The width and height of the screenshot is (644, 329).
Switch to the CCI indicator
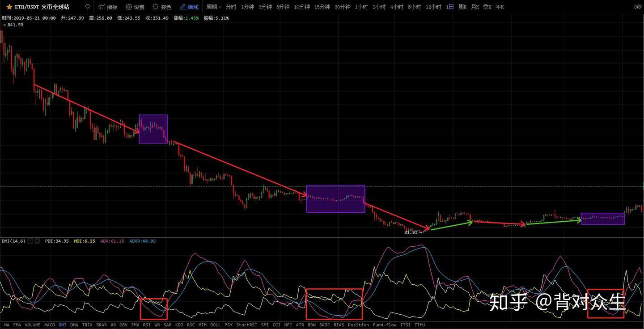coord(276,325)
